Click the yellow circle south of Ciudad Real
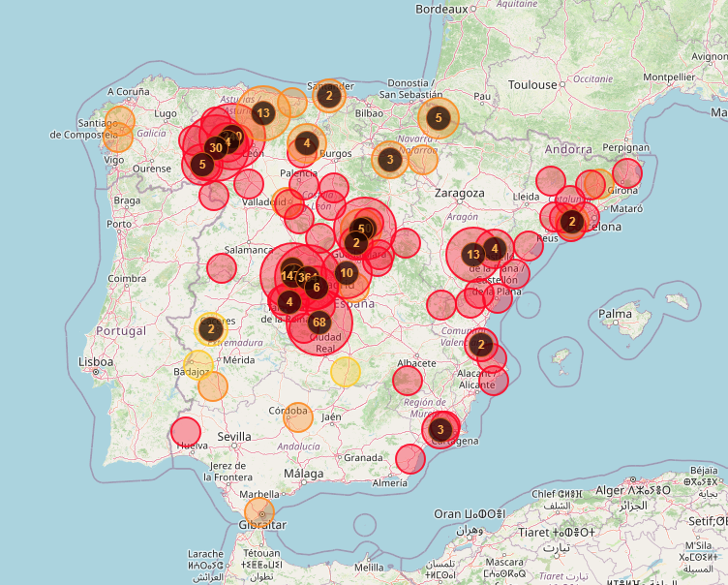This screenshot has height=585, width=728. pos(346,372)
